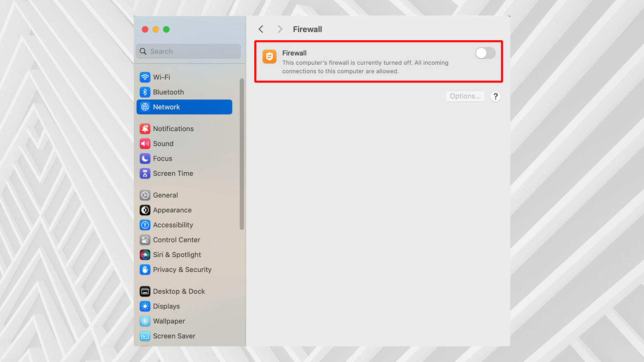This screenshot has width=644, height=362.
Task: Open Control Center settings
Action: tap(177, 240)
